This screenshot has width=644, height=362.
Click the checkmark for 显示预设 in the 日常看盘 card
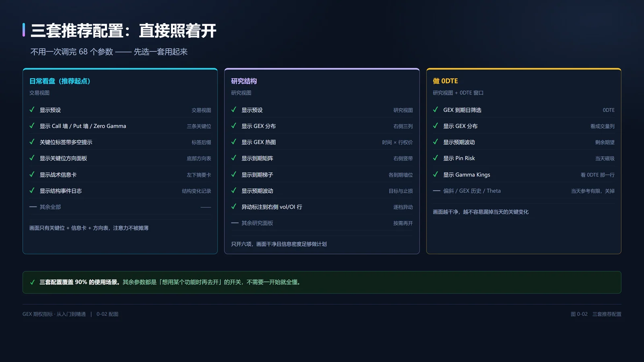[x=32, y=110]
